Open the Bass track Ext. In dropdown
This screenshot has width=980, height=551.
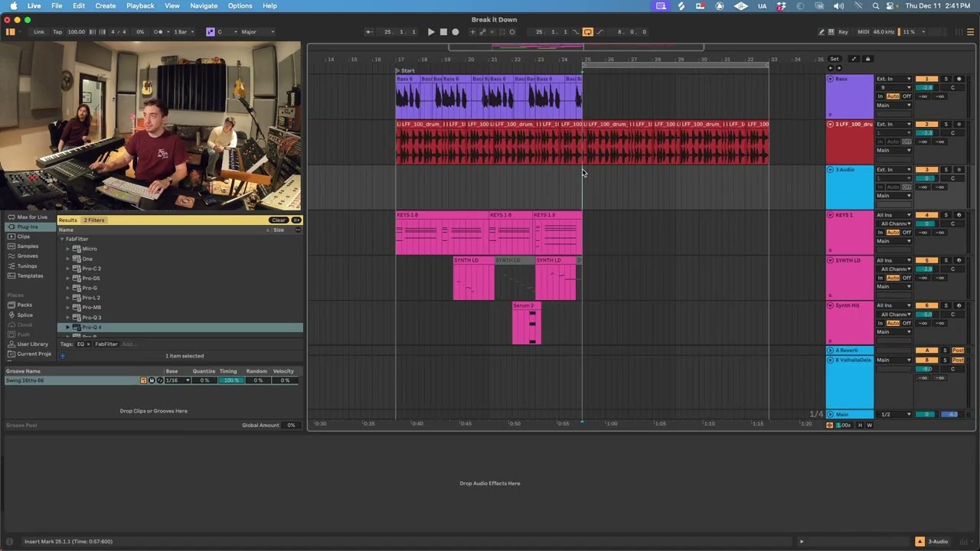pyautogui.click(x=894, y=79)
